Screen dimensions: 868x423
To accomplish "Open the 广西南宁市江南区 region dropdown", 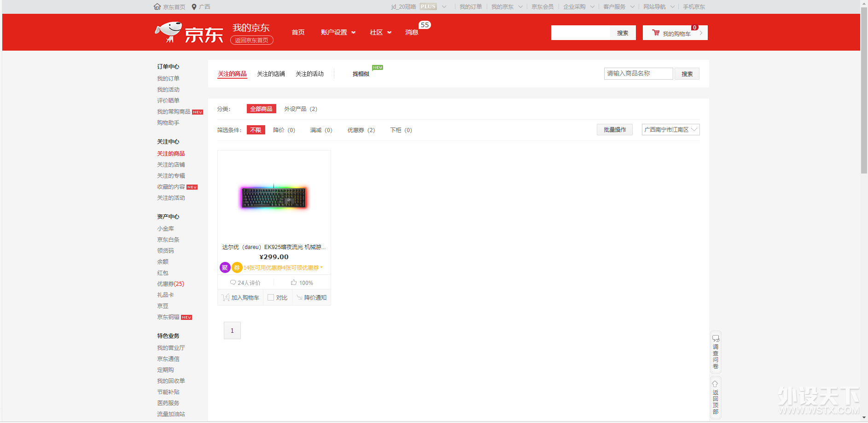I will 670,130.
